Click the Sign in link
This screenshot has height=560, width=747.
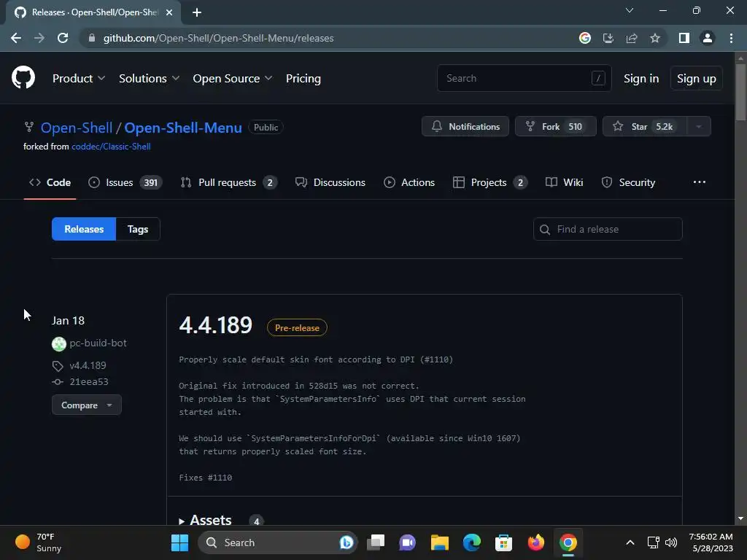tap(641, 78)
